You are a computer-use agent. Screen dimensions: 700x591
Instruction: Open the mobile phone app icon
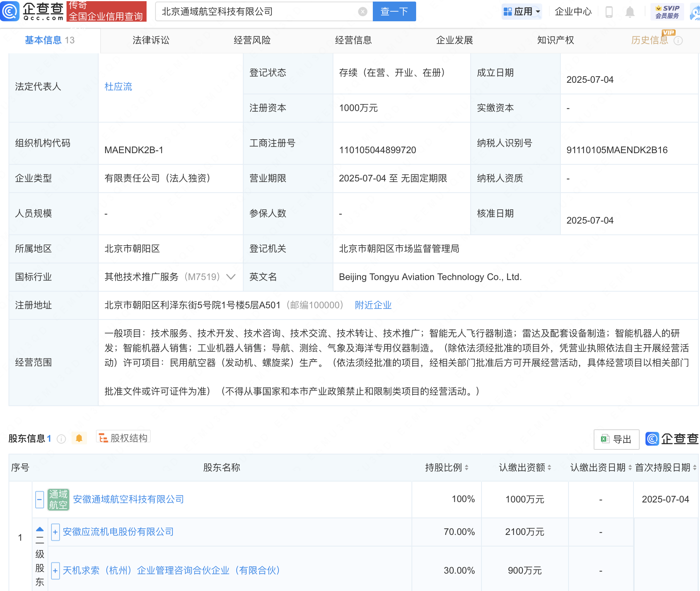[x=609, y=12]
